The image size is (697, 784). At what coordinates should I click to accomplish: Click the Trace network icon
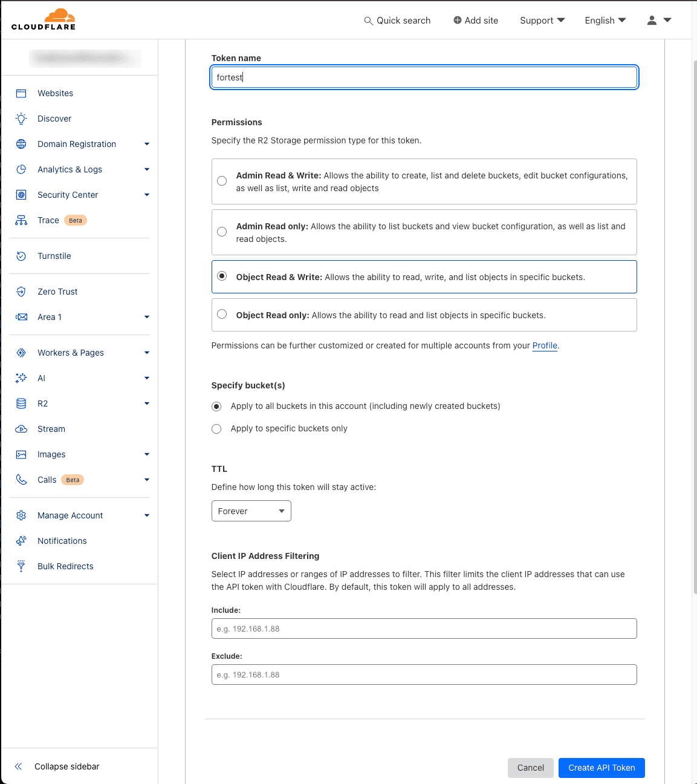pyautogui.click(x=21, y=220)
